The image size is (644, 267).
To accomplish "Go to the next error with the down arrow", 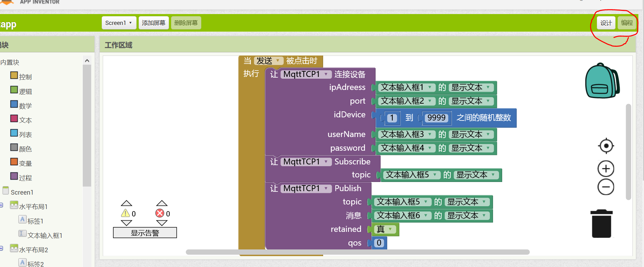I will [162, 223].
